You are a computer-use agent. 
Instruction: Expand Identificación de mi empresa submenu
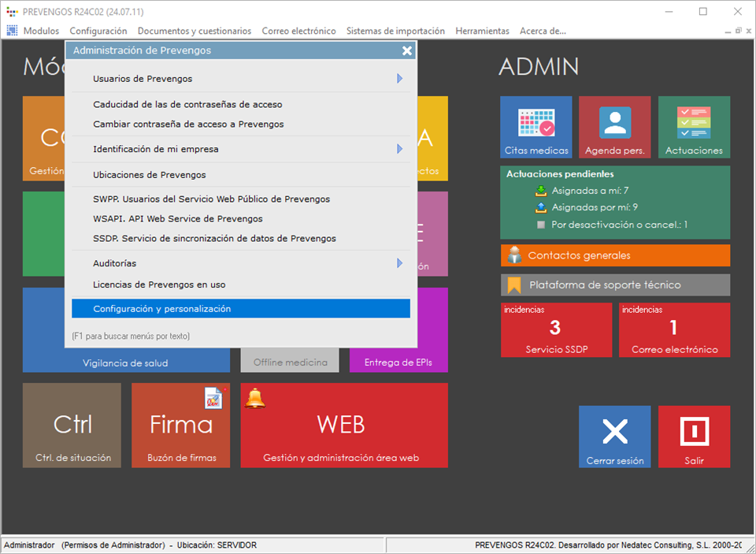(x=399, y=149)
